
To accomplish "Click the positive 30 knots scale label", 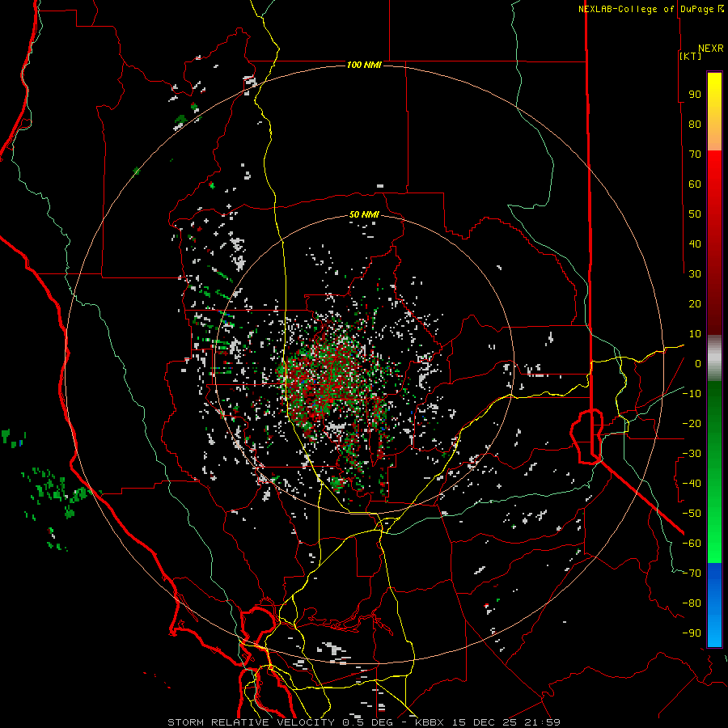I will [x=695, y=274].
